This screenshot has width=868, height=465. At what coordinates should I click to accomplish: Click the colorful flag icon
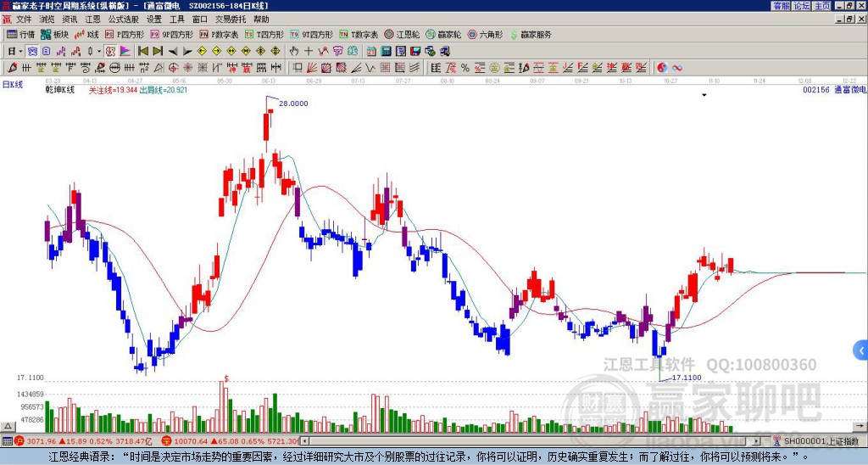point(125,51)
